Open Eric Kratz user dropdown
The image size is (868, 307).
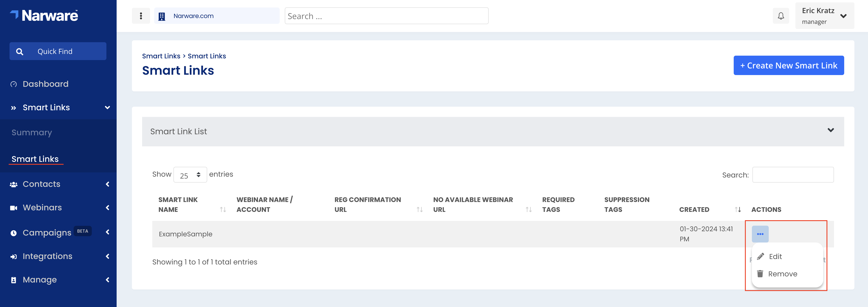tap(824, 16)
